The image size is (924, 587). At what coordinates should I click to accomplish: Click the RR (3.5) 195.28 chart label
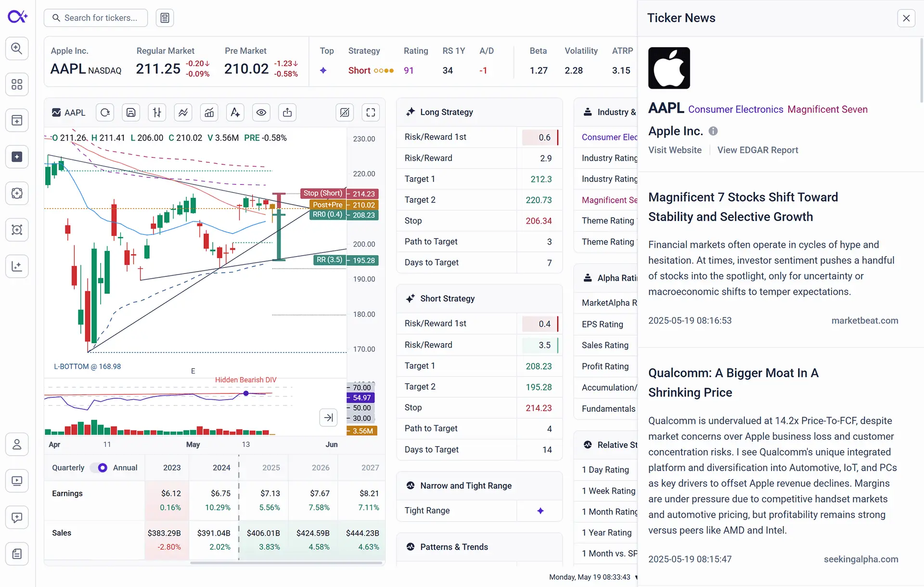pos(346,260)
